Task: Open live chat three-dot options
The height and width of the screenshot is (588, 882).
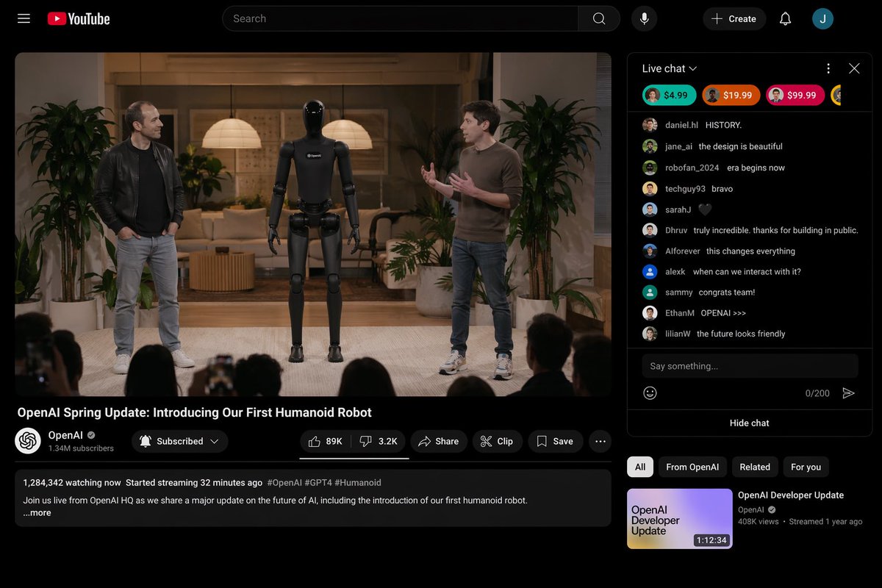Action: pos(828,68)
